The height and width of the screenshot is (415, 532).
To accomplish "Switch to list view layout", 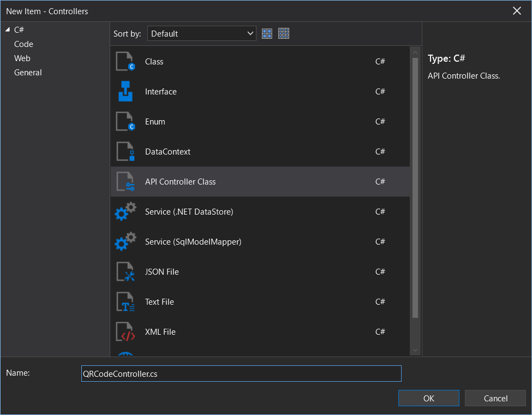I will (267, 34).
